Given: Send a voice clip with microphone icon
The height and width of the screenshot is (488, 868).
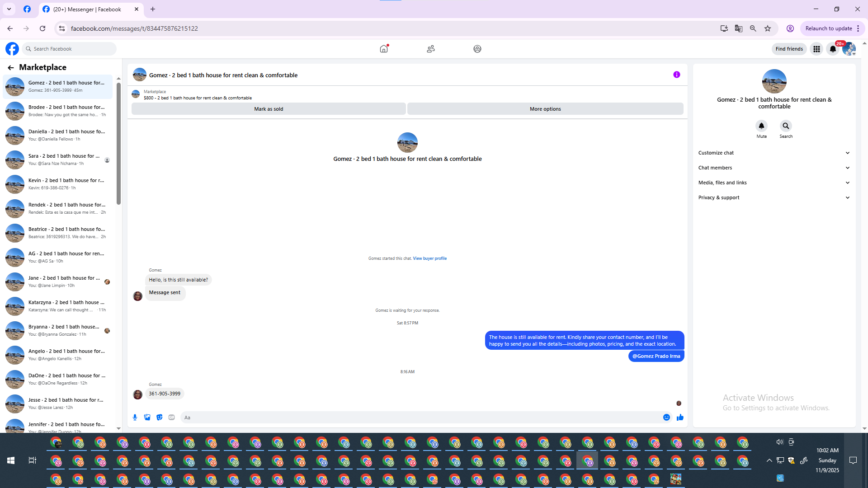Looking at the screenshot, I should [135, 418].
